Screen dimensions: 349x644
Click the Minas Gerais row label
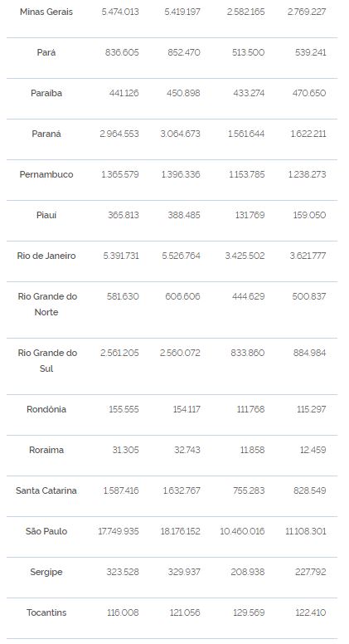coord(46,12)
